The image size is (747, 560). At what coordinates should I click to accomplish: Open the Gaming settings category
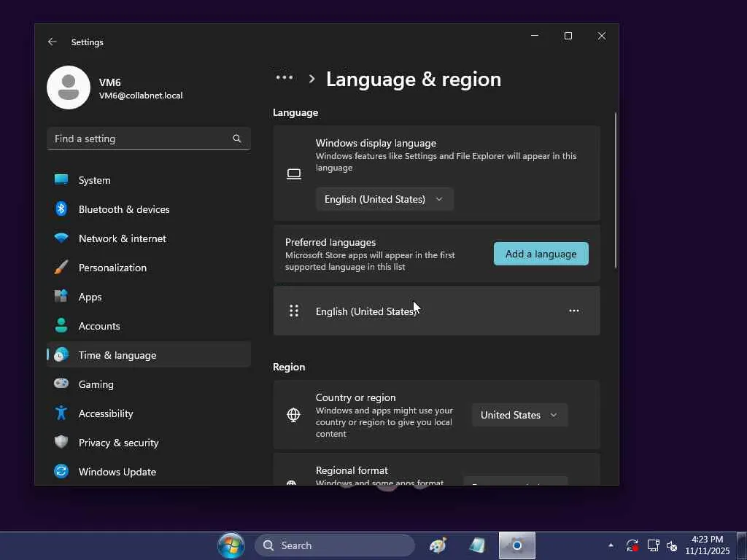(x=149, y=384)
